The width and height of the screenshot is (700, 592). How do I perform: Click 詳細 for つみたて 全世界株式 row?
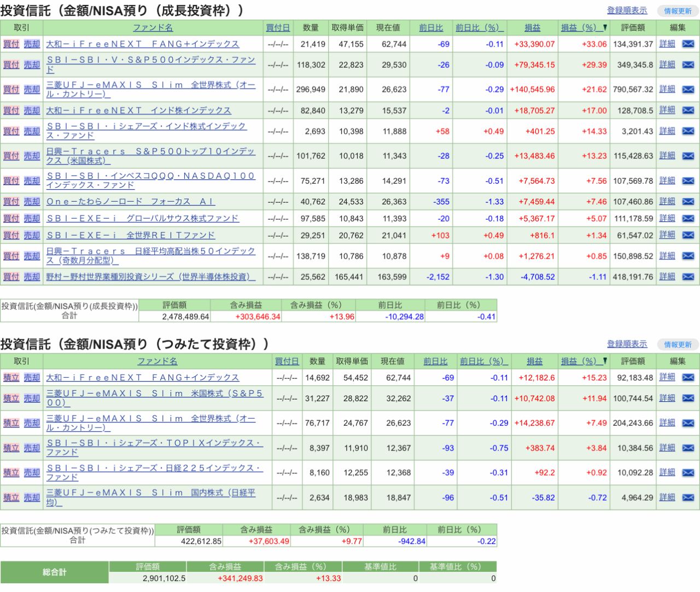click(667, 423)
